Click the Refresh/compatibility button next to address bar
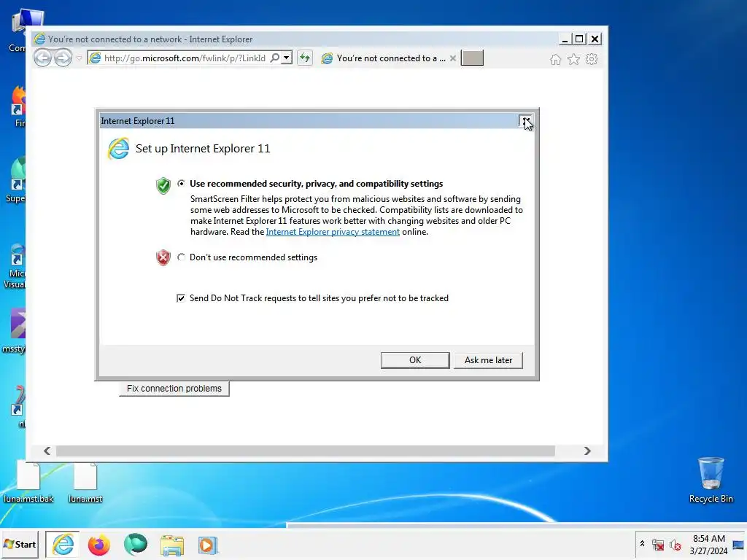This screenshot has height=560, width=747. click(305, 58)
